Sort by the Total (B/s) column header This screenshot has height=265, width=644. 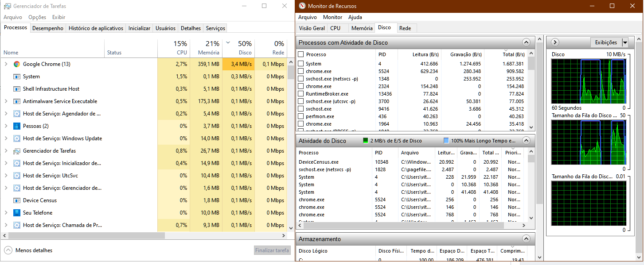[x=505, y=54]
